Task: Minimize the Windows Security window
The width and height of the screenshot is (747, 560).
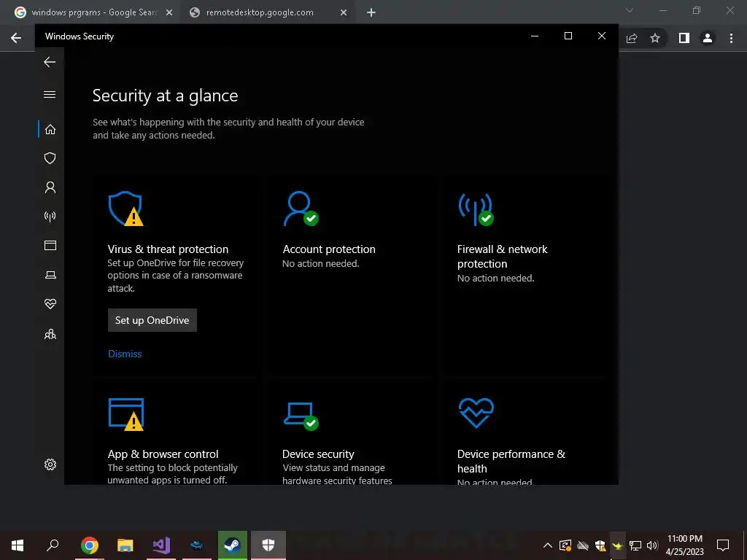Action: click(535, 36)
